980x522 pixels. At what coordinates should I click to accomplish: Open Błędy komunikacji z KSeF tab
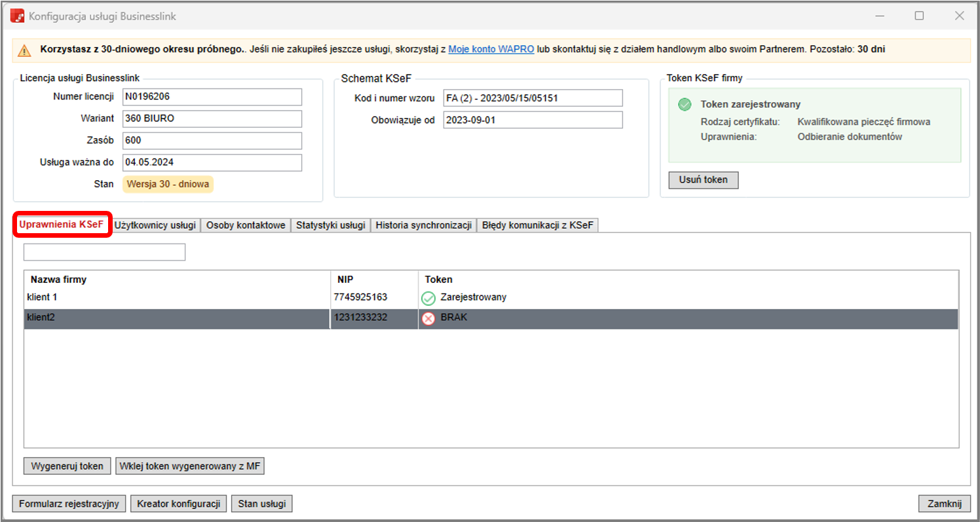click(537, 225)
